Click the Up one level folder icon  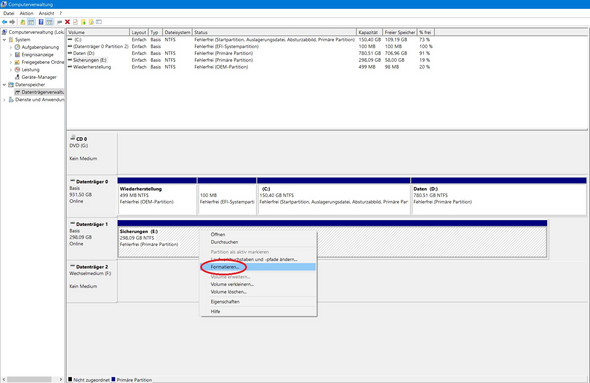[23, 22]
